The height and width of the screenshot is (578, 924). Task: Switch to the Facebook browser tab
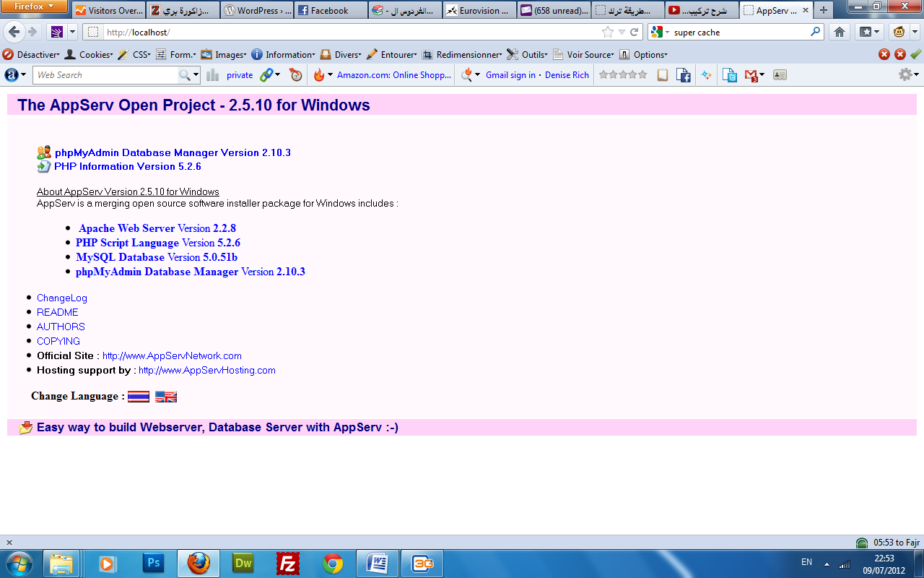pyautogui.click(x=330, y=10)
